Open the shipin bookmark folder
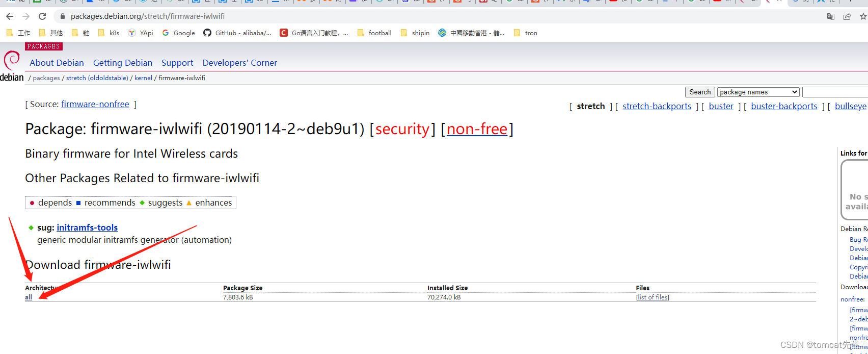Viewport: 868px width, 354px height. (415, 33)
